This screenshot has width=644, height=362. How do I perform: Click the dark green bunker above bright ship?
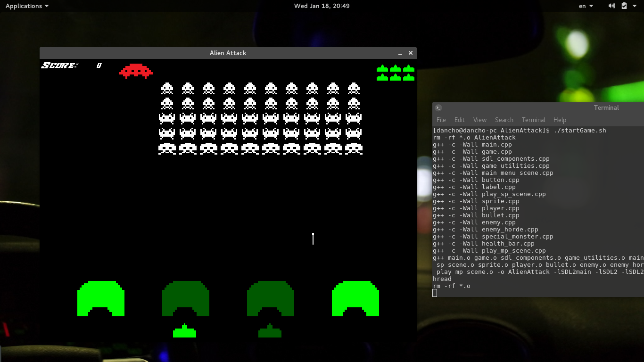[x=186, y=298]
